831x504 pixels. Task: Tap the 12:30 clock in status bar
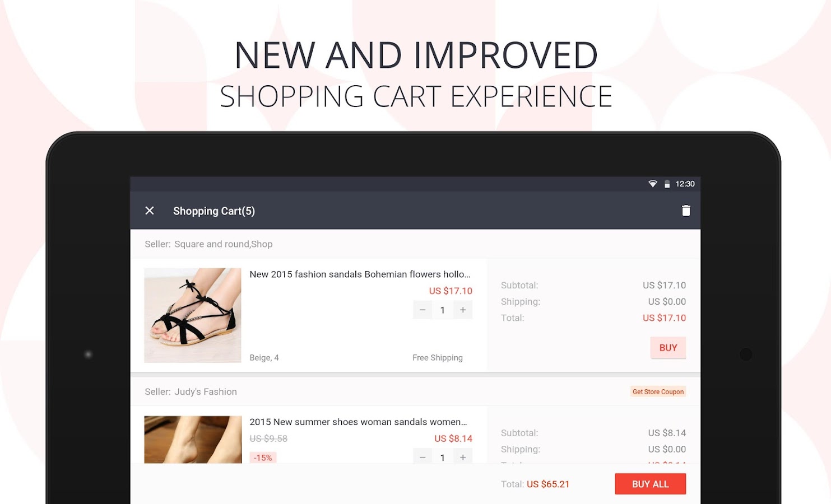point(685,184)
